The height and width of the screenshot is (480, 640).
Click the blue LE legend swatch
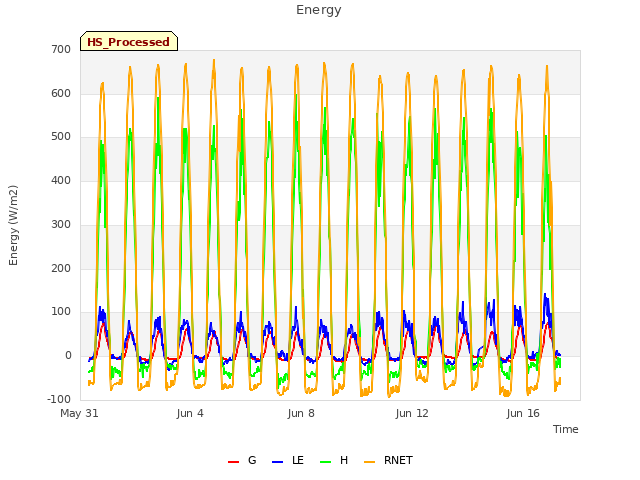[x=278, y=462]
